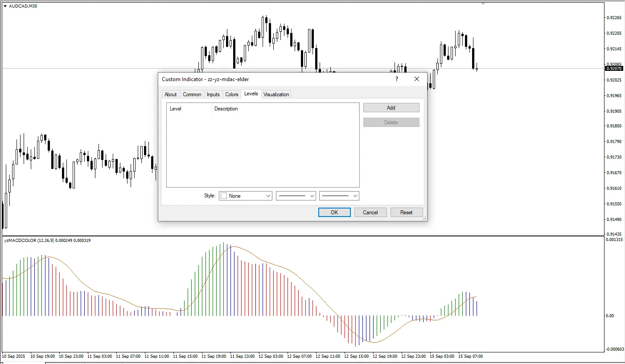Click the Cancel button

370,213
